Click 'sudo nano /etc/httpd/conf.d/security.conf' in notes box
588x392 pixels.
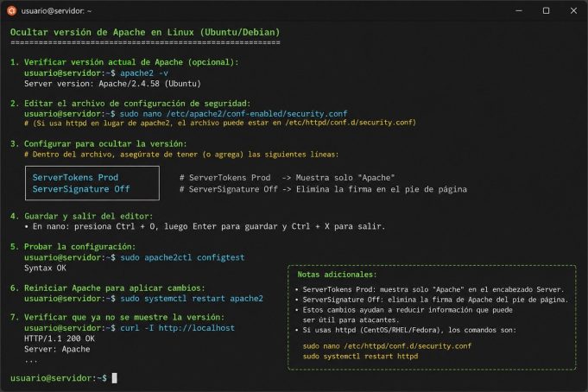click(387, 346)
